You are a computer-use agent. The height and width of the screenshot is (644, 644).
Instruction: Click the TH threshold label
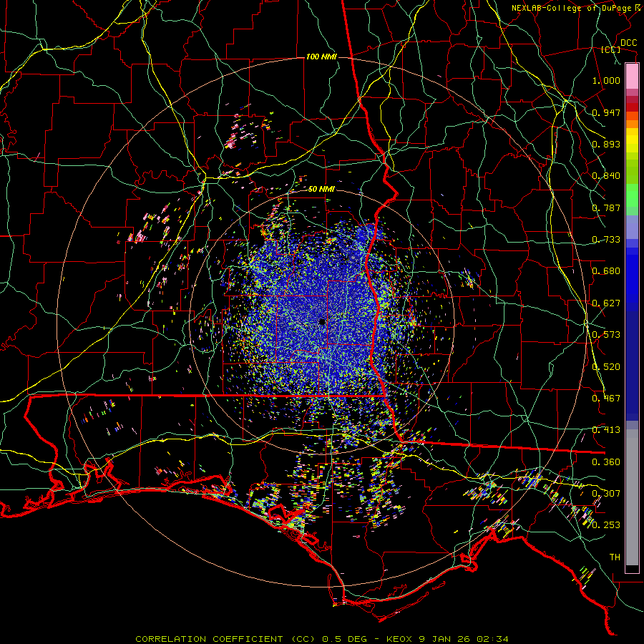(x=615, y=557)
